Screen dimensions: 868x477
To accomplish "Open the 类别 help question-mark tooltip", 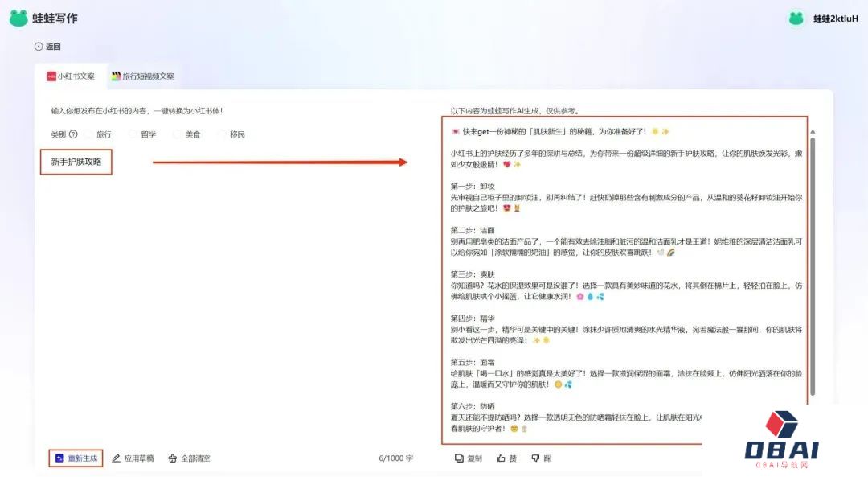I will tap(72, 133).
